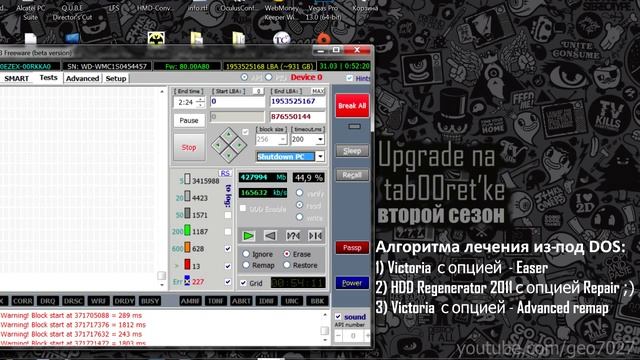Click the MAX button above End LBA

tap(318, 91)
